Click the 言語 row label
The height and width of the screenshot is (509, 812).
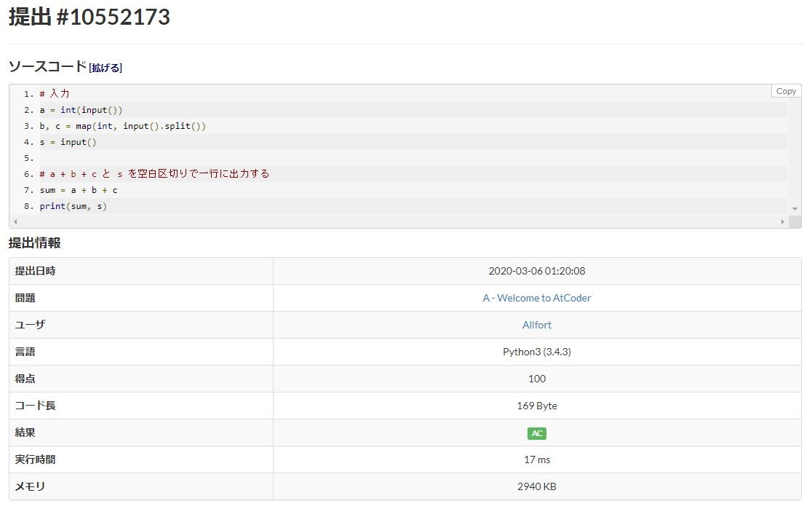click(25, 352)
